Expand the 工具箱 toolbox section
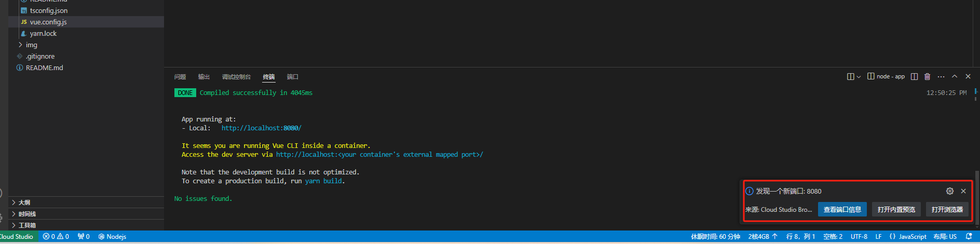 (27, 225)
